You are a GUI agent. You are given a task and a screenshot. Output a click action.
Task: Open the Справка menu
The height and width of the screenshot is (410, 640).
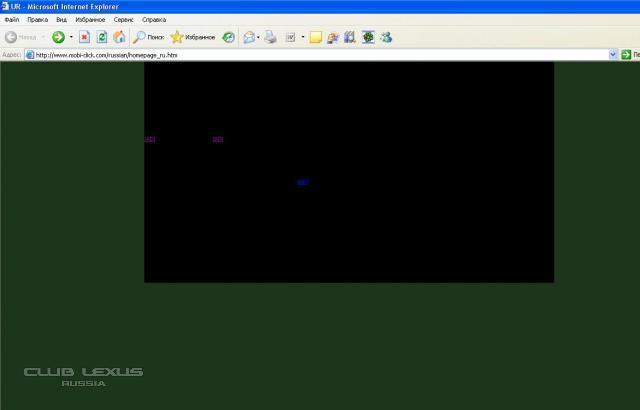click(x=154, y=19)
